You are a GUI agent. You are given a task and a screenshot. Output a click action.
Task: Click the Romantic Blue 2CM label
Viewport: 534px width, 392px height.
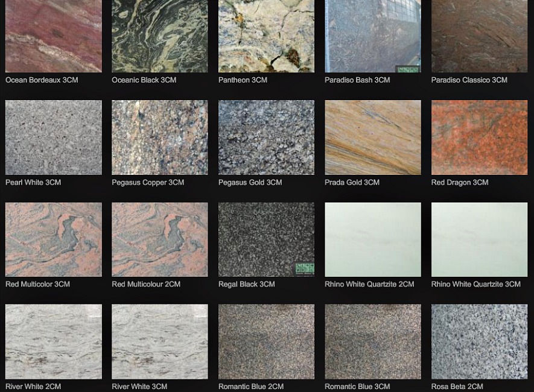(x=251, y=387)
